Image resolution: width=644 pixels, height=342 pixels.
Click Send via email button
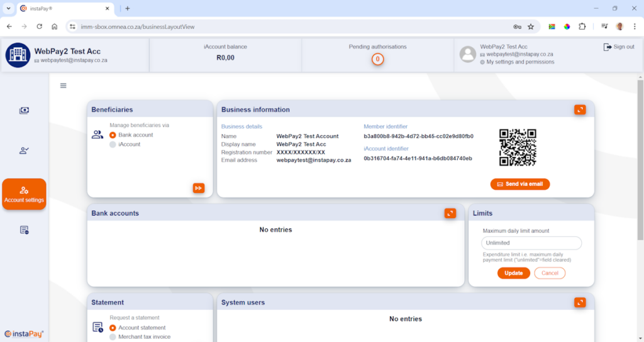coord(520,184)
